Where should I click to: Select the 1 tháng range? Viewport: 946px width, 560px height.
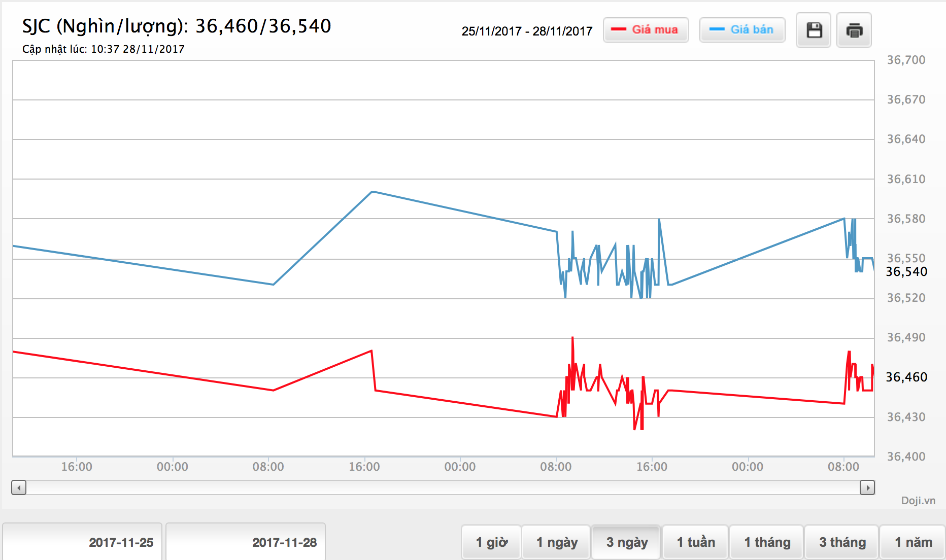(767, 542)
